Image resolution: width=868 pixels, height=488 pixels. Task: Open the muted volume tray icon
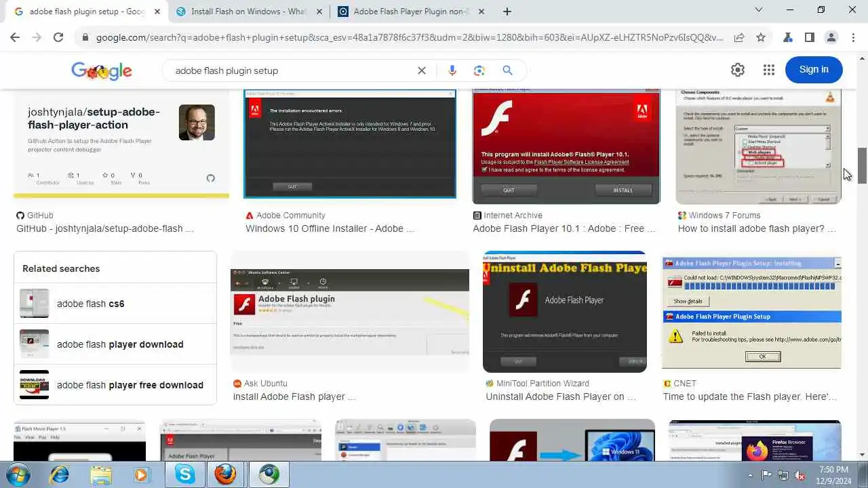(800, 474)
